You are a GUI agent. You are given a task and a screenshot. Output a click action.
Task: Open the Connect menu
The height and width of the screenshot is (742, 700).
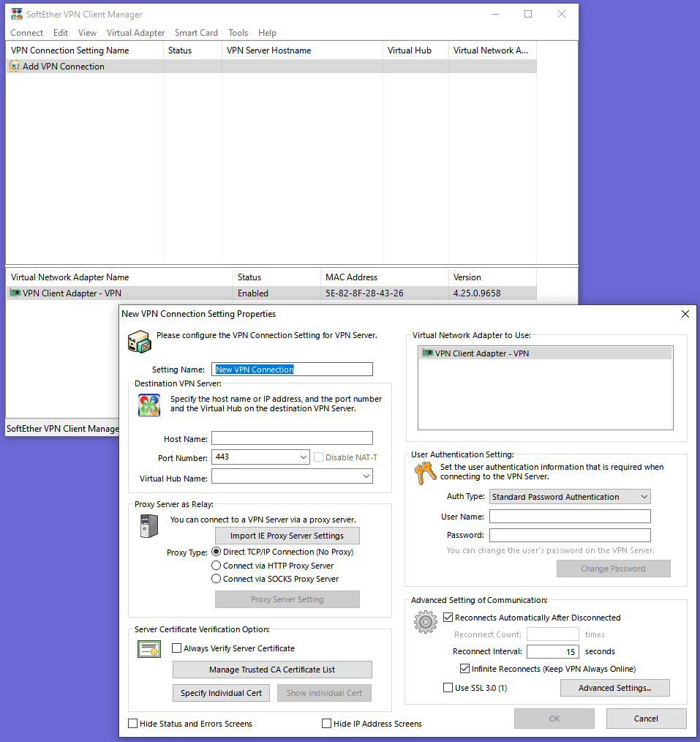[x=26, y=33]
